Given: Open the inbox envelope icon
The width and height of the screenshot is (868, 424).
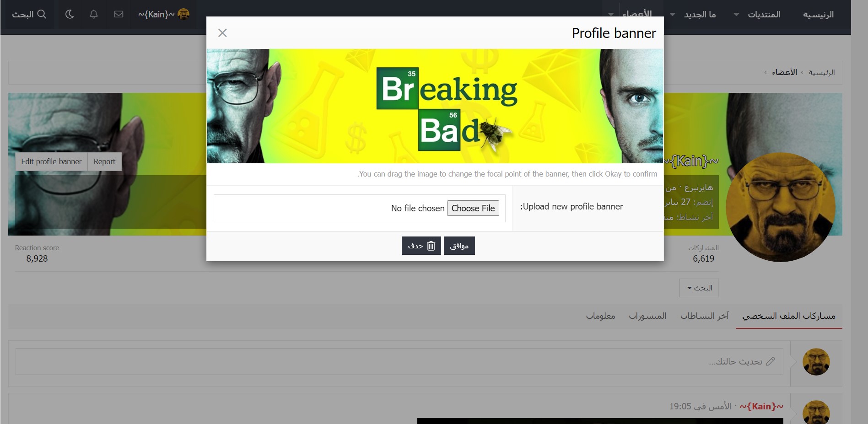Looking at the screenshot, I should pyautogui.click(x=119, y=14).
